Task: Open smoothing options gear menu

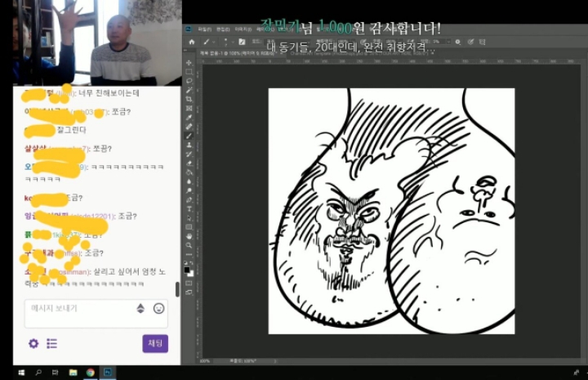Action: (458, 42)
